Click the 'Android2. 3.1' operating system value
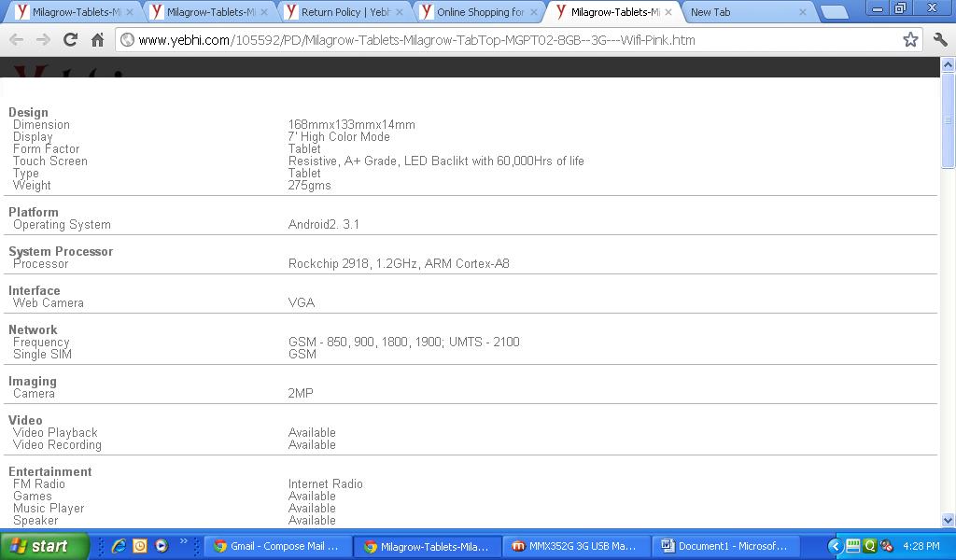 click(x=324, y=225)
